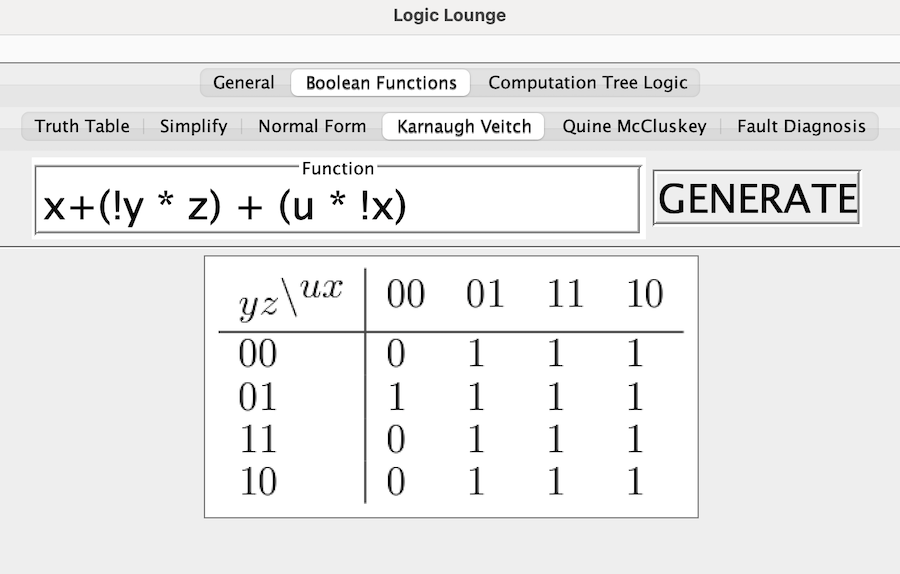Switch to the Fault Diagnosis sub-tab
The width and height of the screenshot is (900, 574).
tap(801, 126)
